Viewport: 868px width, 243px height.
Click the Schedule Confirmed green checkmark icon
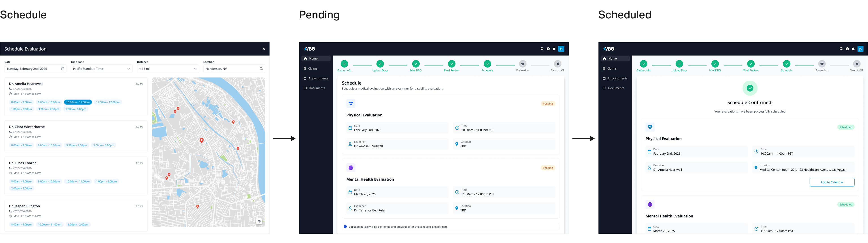point(750,88)
